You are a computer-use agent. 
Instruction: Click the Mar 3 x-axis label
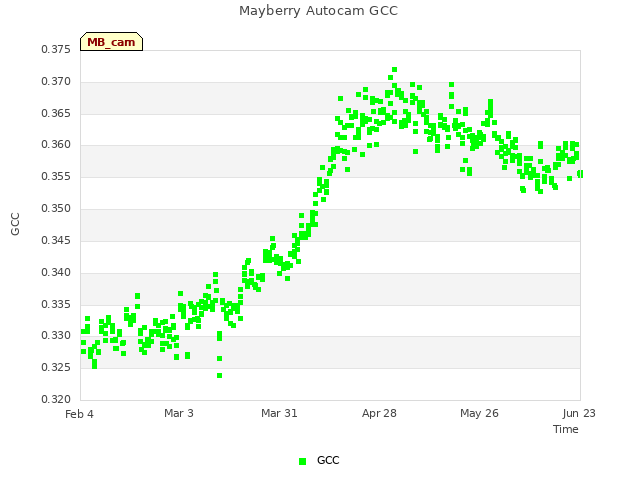pyautogui.click(x=179, y=413)
